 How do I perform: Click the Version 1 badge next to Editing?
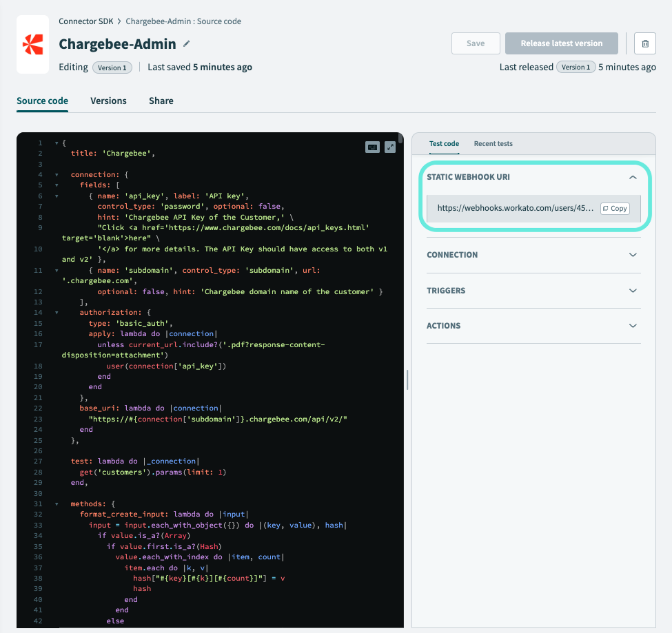(x=112, y=68)
